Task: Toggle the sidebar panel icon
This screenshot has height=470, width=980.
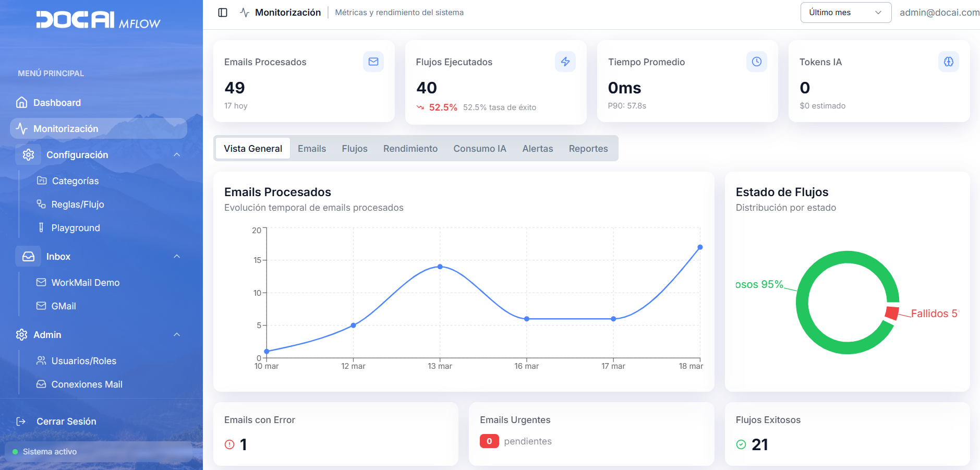Action: coord(223,13)
